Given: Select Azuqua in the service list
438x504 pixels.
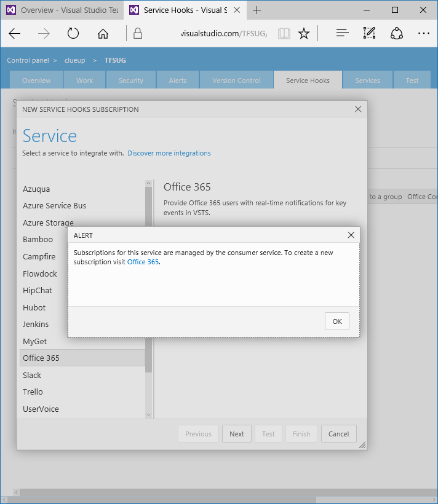Looking at the screenshot, I should 82,189.
